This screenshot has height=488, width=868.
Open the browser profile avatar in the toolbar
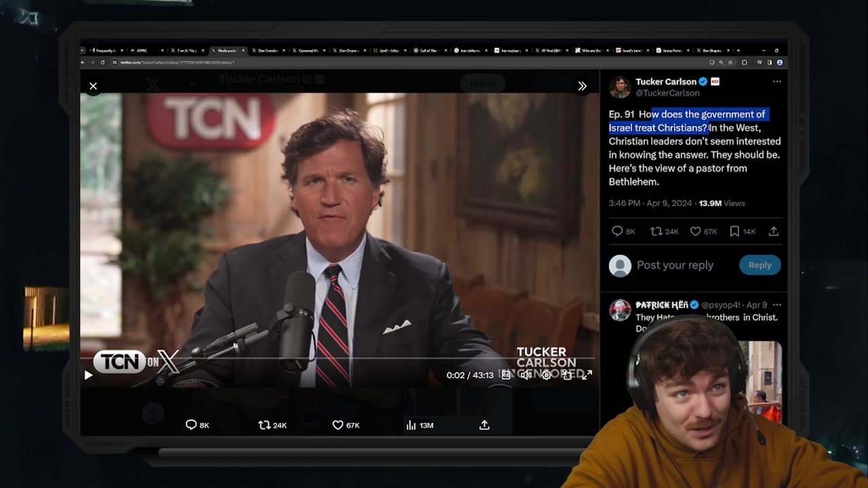pyautogui.click(x=779, y=62)
